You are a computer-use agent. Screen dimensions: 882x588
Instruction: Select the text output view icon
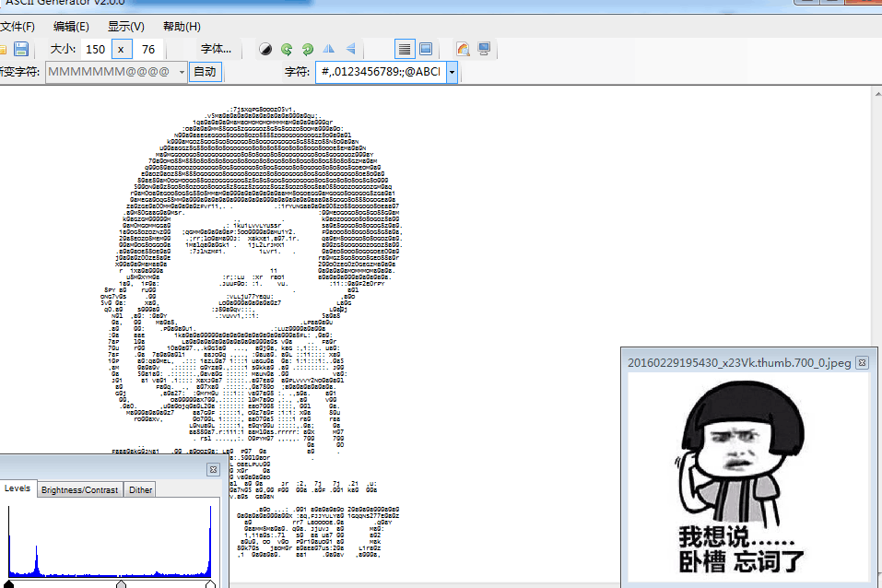coord(405,50)
